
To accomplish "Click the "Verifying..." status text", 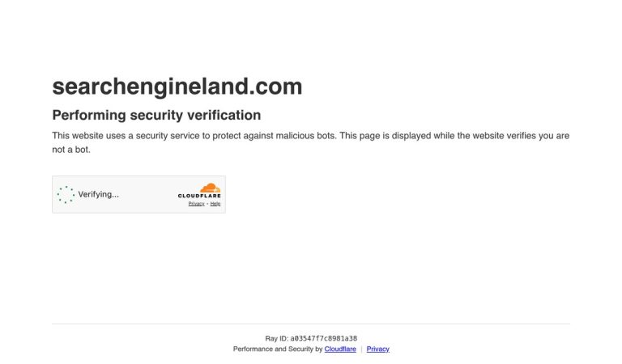I will pyautogui.click(x=98, y=194).
